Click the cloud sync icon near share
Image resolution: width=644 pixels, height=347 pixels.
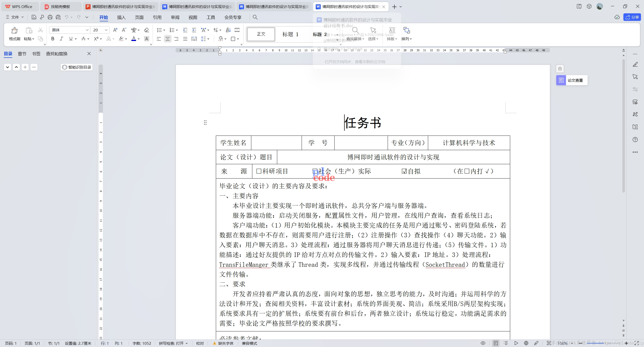click(617, 17)
